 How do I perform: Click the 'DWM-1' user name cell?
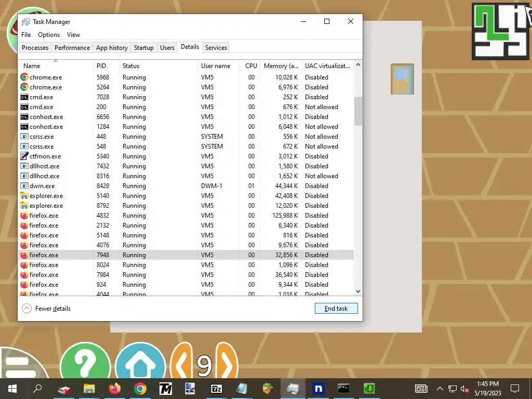pos(211,186)
